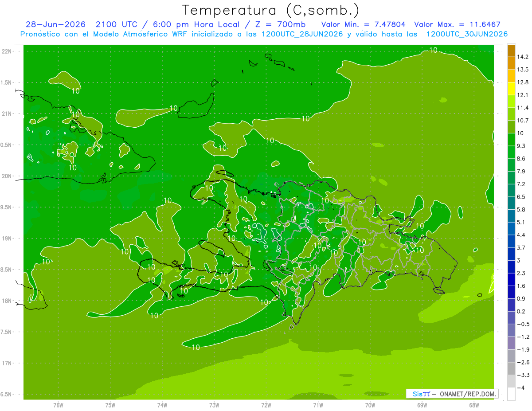The height and width of the screenshot is (411, 532).
Task: Pick the white bottom swatch below -4
Action: coord(511,394)
